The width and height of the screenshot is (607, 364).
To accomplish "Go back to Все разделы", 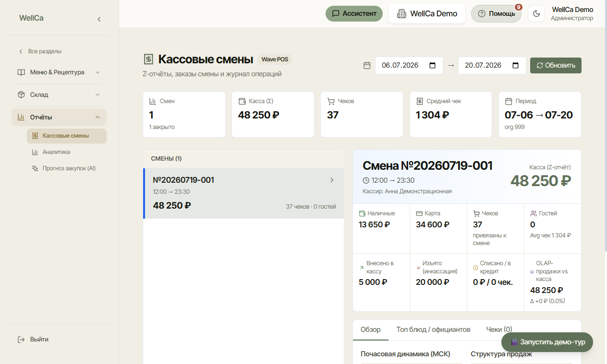I will (x=40, y=51).
